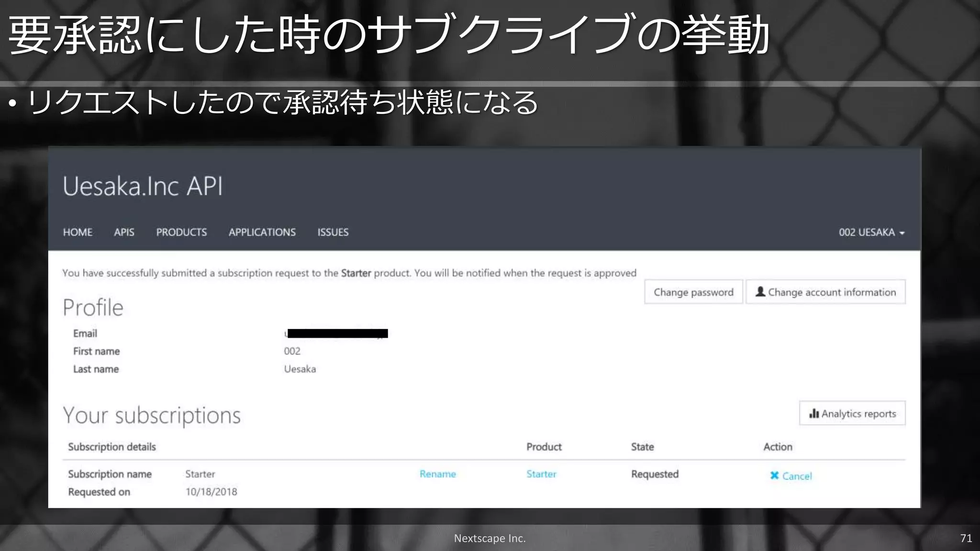Open the PRODUCTS page
The width and height of the screenshot is (980, 551).
pos(181,232)
